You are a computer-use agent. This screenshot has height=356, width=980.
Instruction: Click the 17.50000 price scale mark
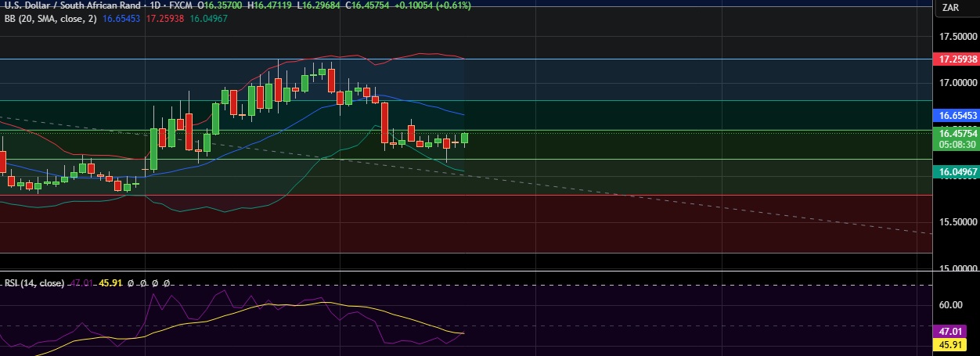958,36
